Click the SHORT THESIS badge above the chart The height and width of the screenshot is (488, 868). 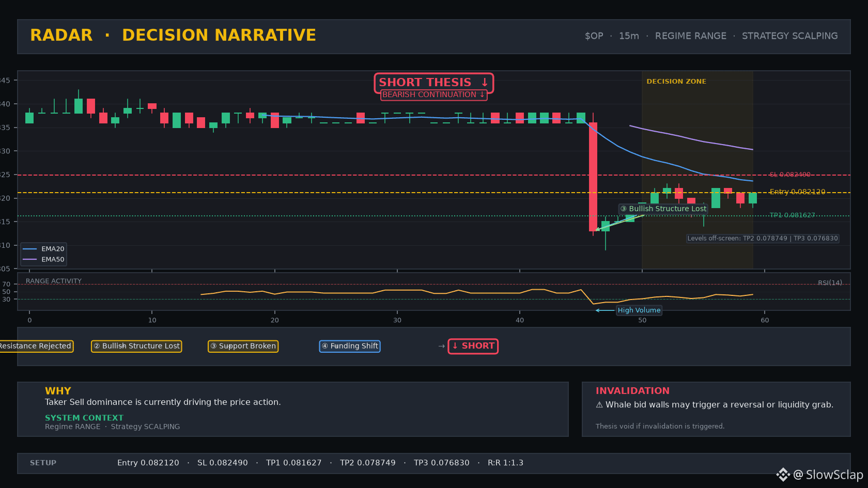434,83
